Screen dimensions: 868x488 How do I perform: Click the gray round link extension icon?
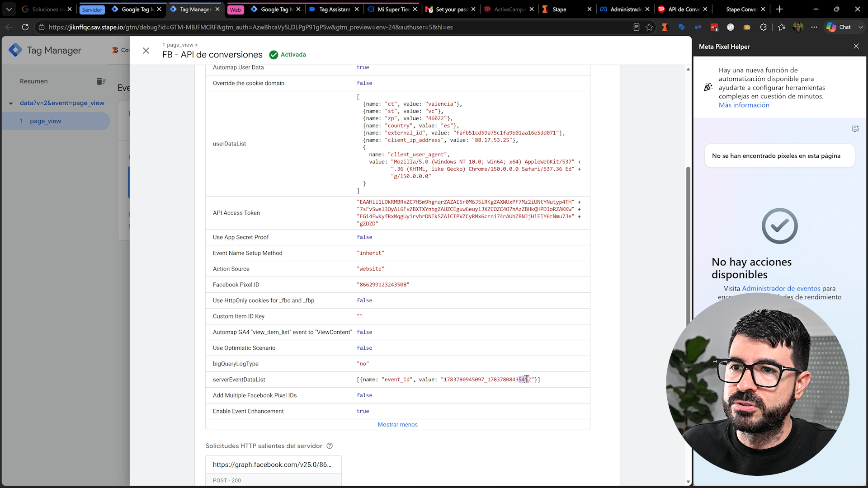click(x=731, y=27)
